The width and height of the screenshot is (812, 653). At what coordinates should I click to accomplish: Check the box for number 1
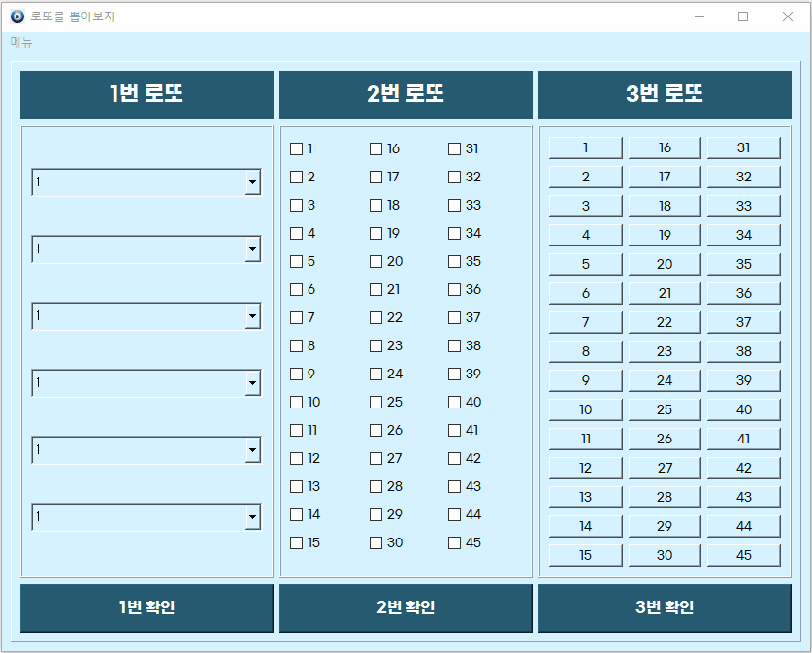pyautogui.click(x=296, y=149)
